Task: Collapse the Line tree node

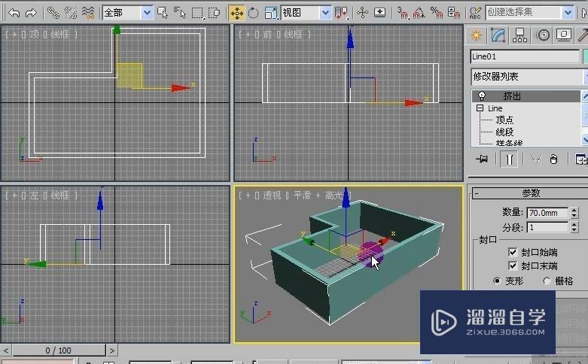Action: [480, 108]
